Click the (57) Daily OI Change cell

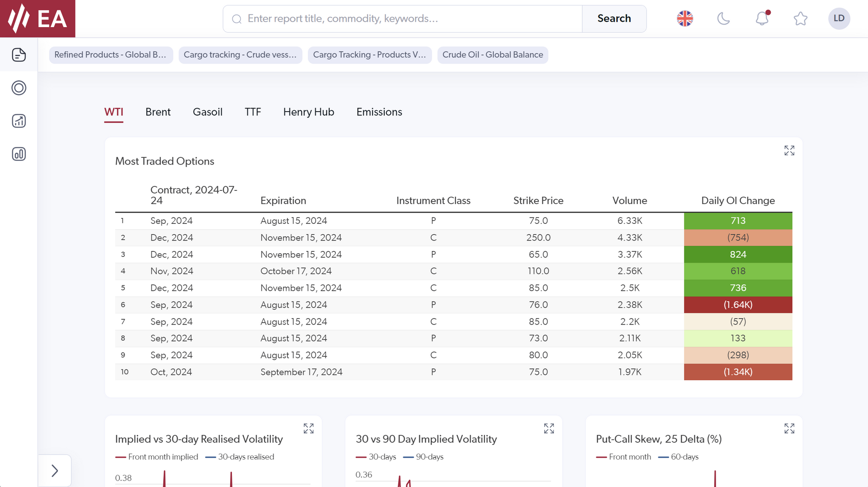[738, 322]
